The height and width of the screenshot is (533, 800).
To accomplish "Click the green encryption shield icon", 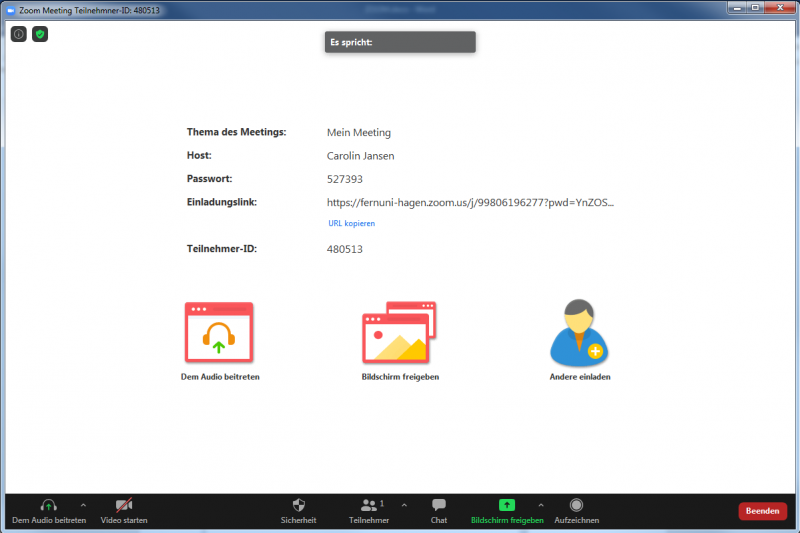I will point(40,34).
